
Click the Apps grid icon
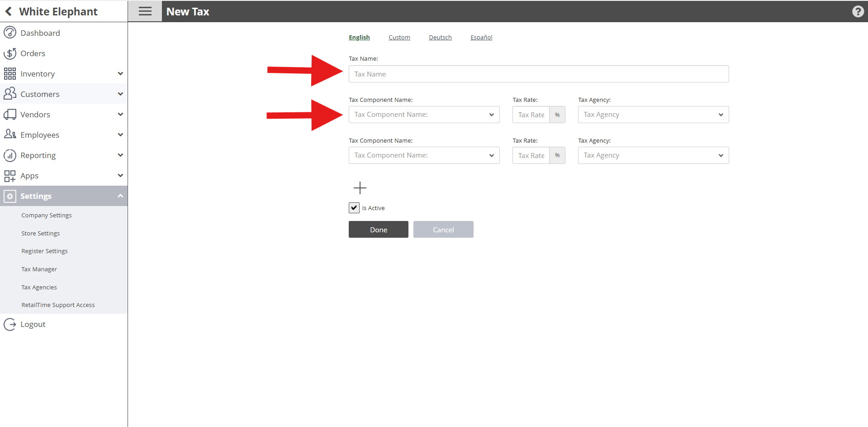pyautogui.click(x=10, y=176)
